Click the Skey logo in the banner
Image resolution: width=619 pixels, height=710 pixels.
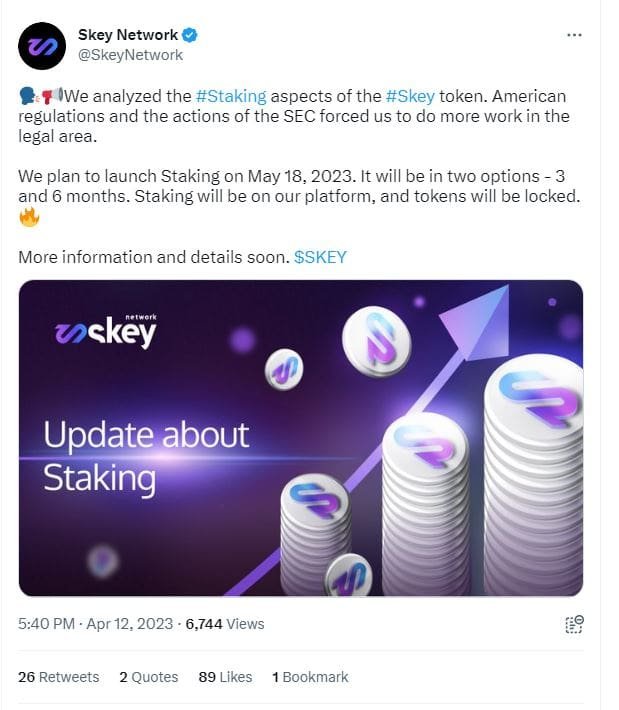coord(105,332)
